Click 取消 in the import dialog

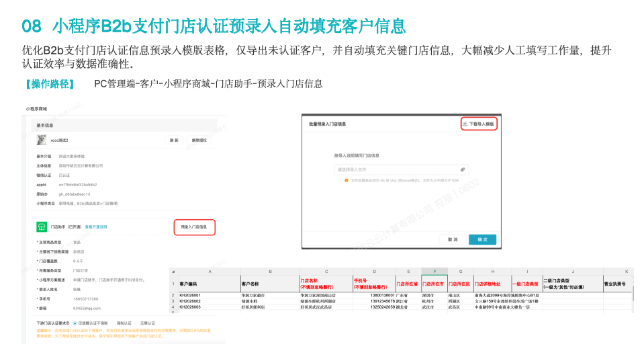(453, 239)
